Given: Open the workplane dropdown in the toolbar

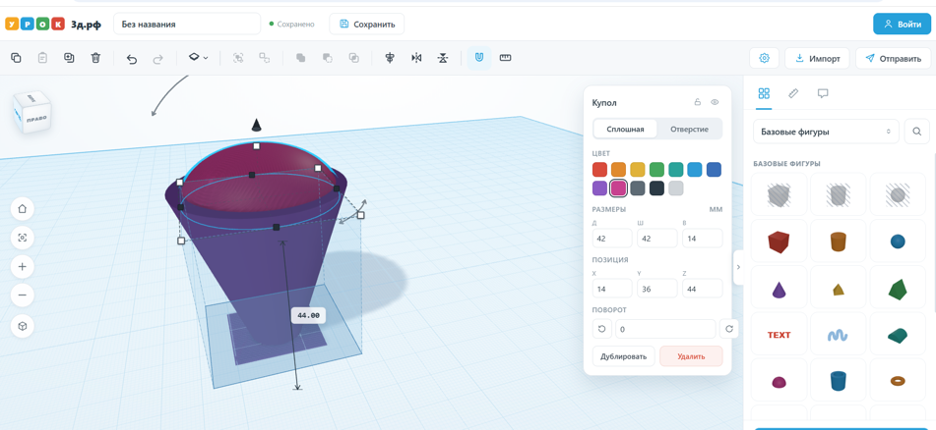Looking at the screenshot, I should 198,57.
